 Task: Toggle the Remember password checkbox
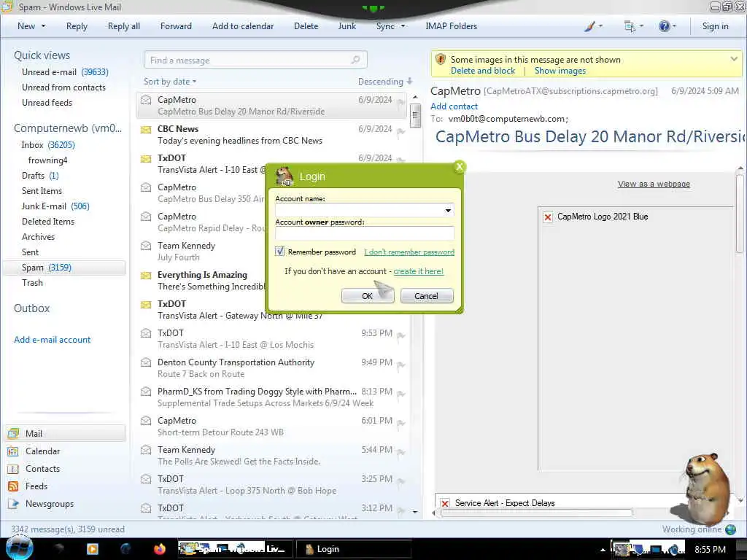[x=279, y=252]
